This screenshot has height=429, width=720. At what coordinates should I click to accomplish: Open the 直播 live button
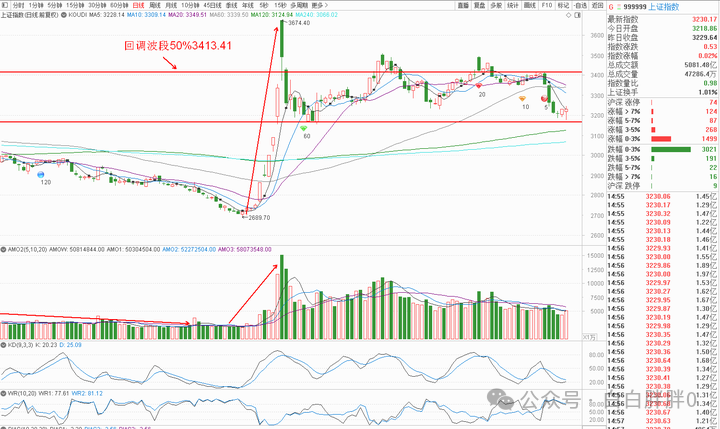tap(463, 6)
